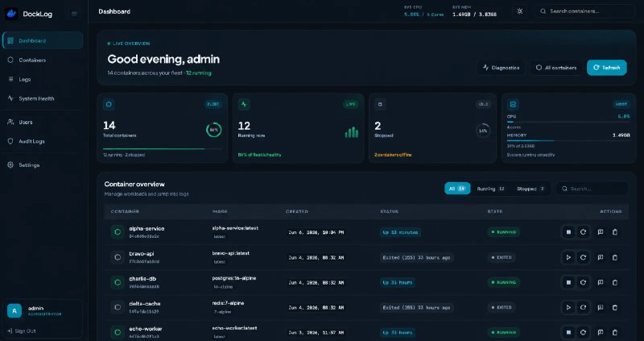Viewport: 644px width, 341px height.
Task: Select the Running 12 filter tab
Action: [x=490, y=189]
